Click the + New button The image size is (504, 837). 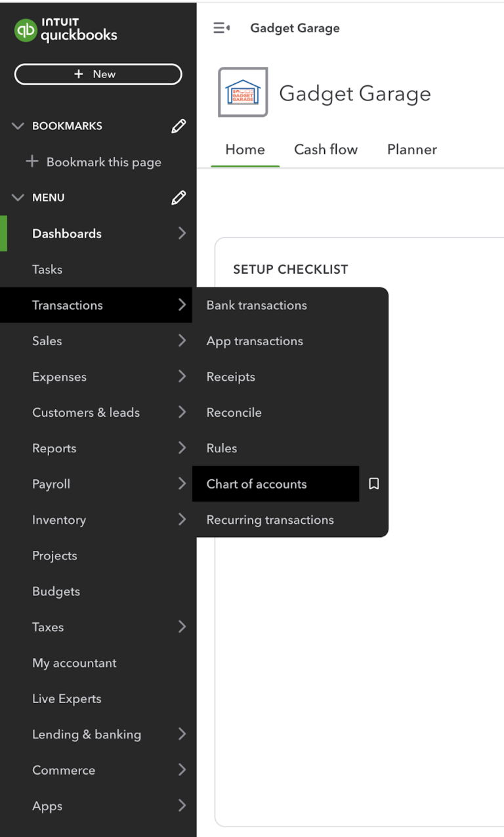pyautogui.click(x=98, y=74)
